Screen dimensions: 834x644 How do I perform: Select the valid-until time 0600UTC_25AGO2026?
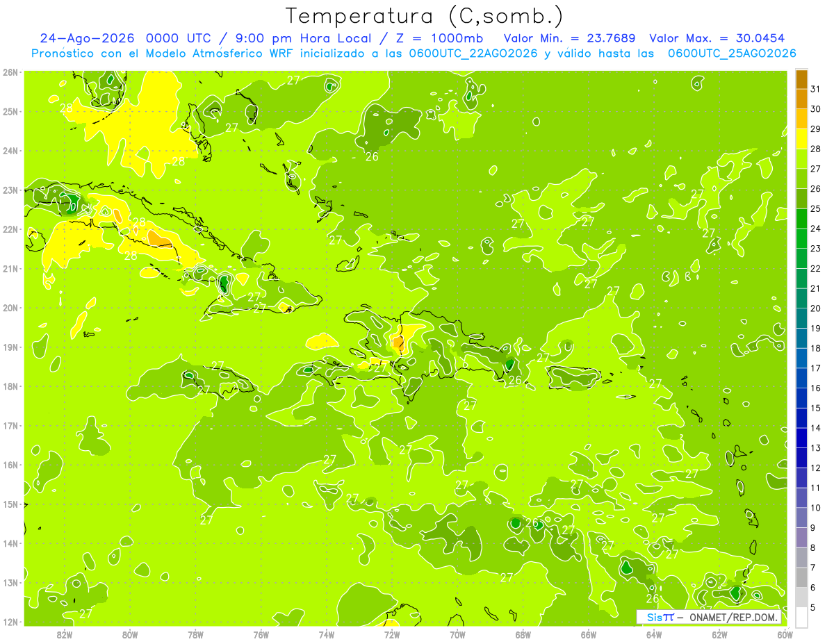click(732, 53)
